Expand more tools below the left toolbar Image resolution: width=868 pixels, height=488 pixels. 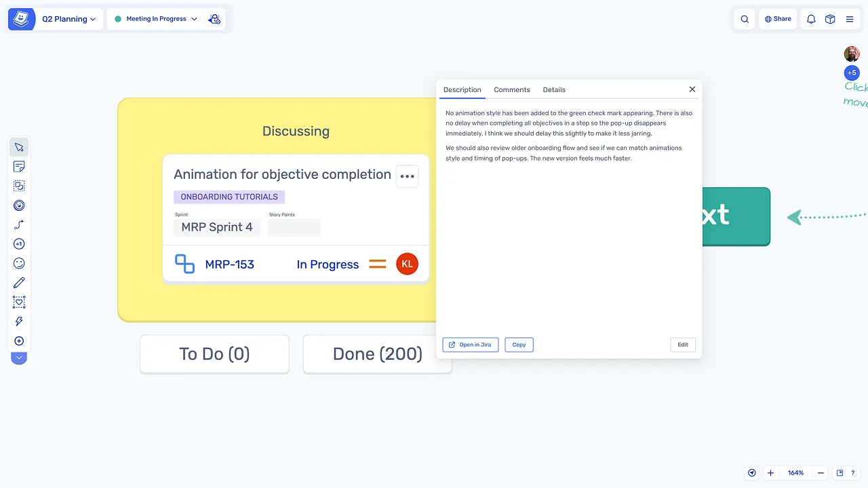(x=19, y=357)
